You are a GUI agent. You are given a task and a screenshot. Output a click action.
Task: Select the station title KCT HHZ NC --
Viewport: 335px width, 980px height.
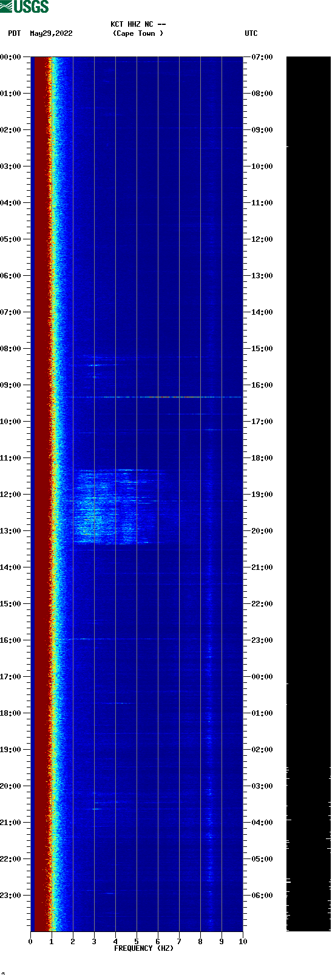(x=138, y=24)
